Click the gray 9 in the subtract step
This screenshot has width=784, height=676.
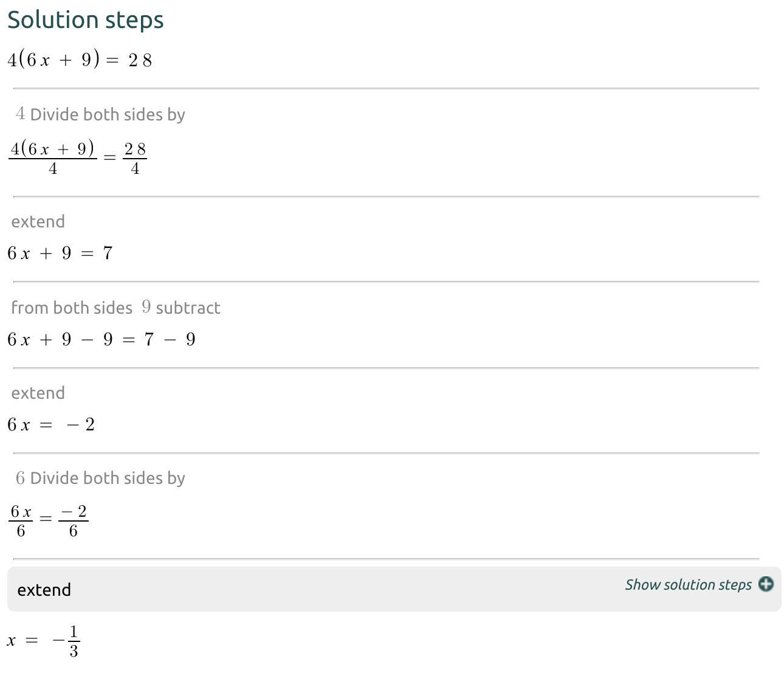pos(146,307)
